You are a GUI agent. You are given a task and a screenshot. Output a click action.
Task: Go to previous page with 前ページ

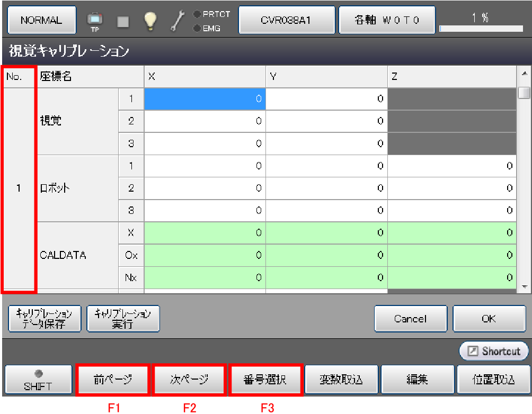pyautogui.click(x=113, y=380)
